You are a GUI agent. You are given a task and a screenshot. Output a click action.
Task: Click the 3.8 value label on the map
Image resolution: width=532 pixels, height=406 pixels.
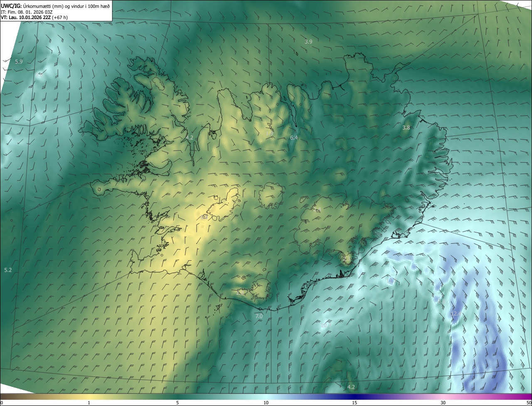point(406,128)
